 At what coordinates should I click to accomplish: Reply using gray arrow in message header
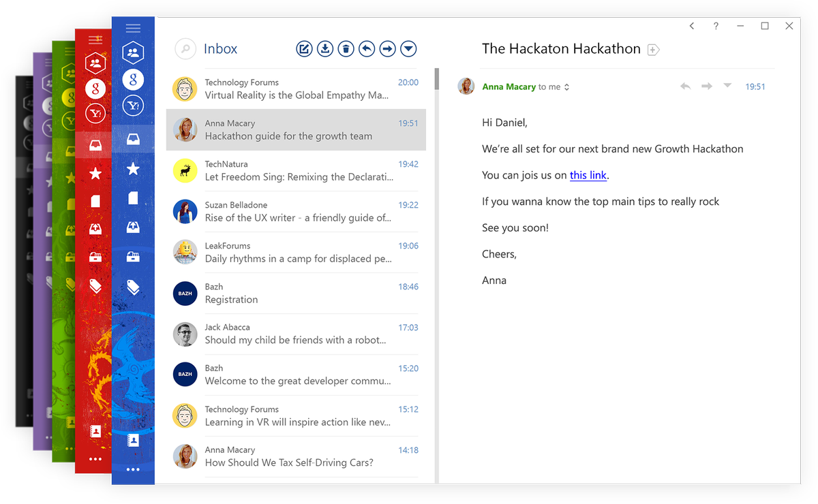[x=686, y=86]
